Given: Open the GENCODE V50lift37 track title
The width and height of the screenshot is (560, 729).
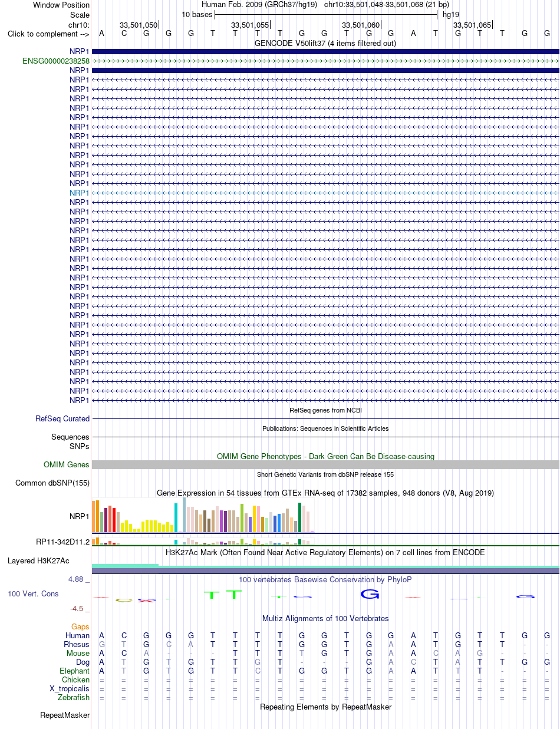Looking at the screenshot, I should point(325,43).
